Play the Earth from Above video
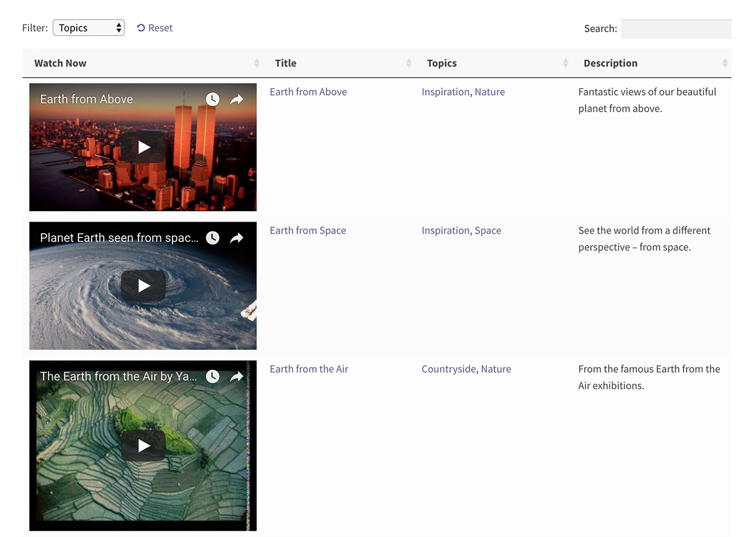 click(x=143, y=147)
